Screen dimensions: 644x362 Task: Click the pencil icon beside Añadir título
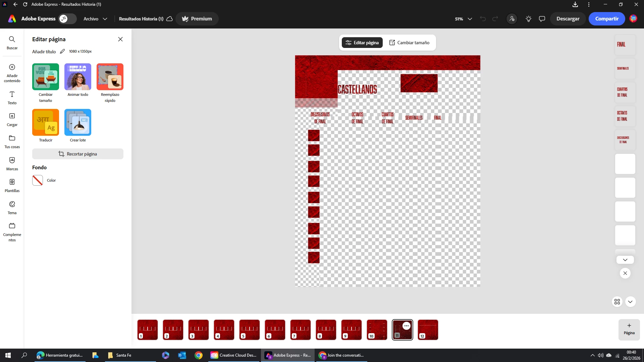[x=62, y=51]
